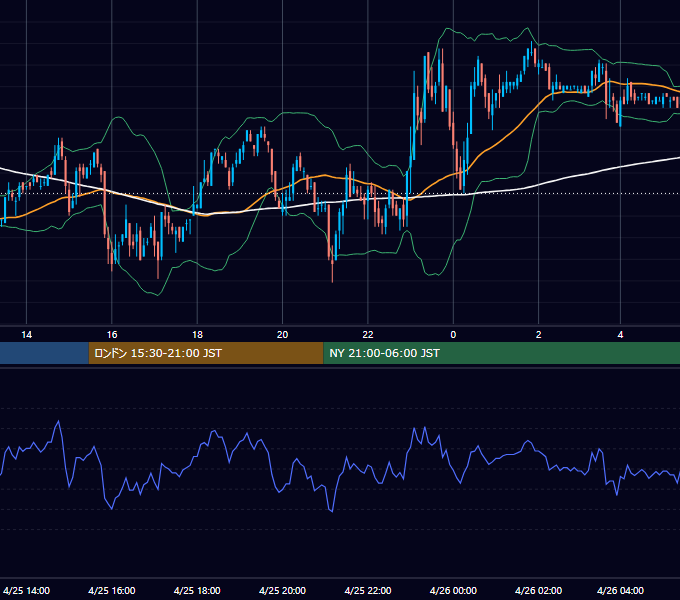The width and height of the screenshot is (680, 600).
Task: Click the 4/26 00:00 timestamp label
Action: coord(453,590)
